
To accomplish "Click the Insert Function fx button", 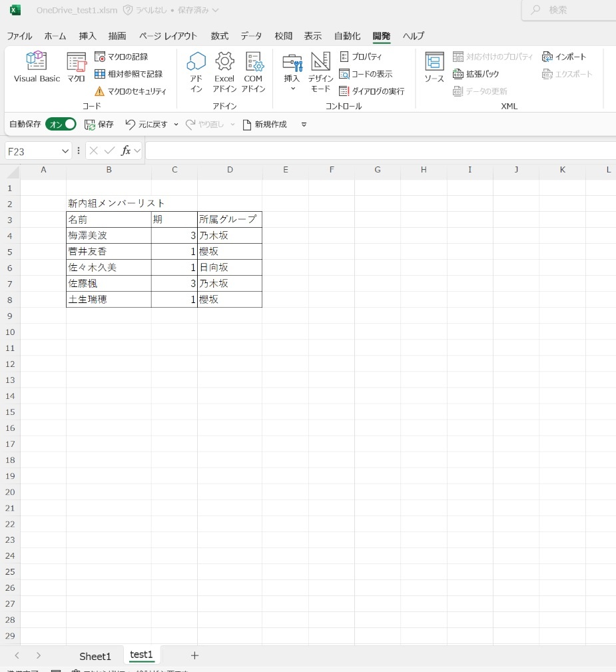I will [126, 151].
